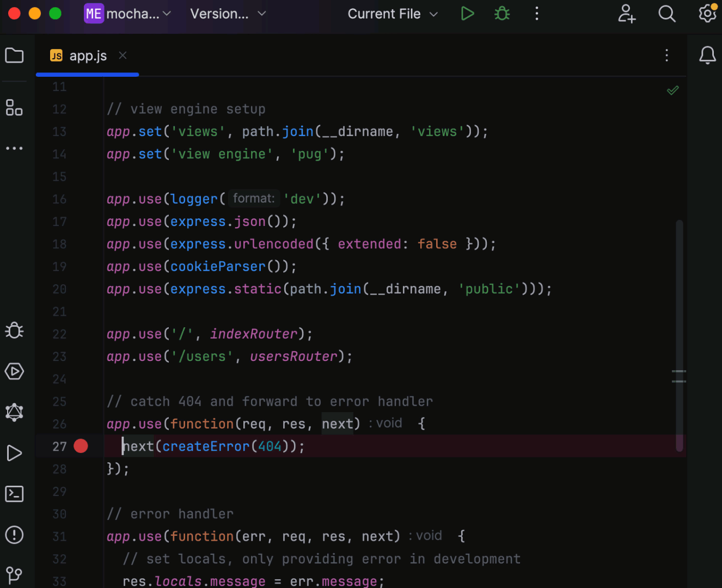Open the Debug tool window from sidebar

[14, 330]
